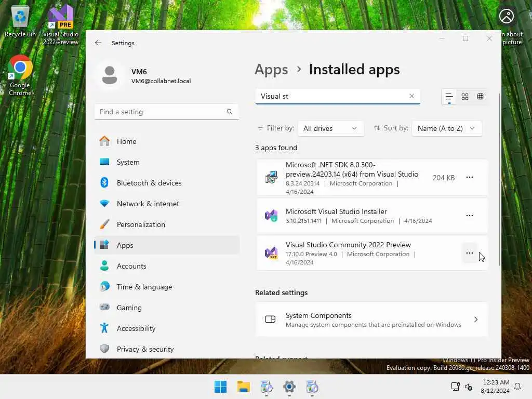Open System Components related setting
The width and height of the screenshot is (532, 399).
pyautogui.click(x=372, y=320)
